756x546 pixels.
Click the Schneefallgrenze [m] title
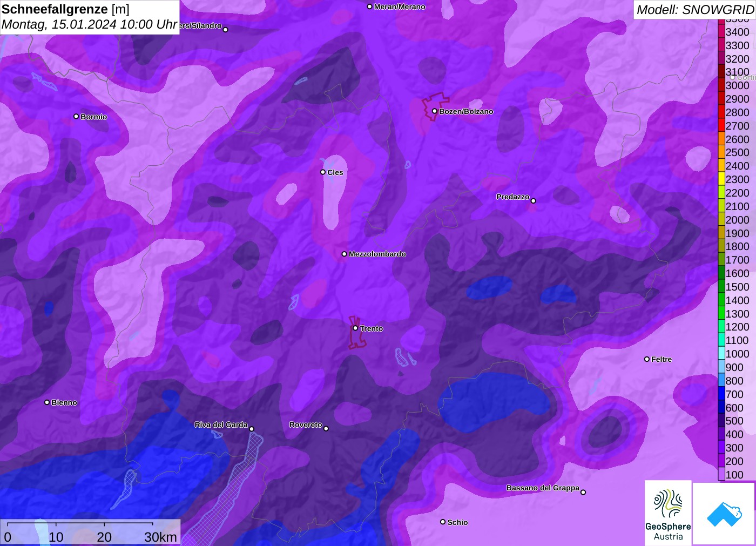tap(65, 9)
